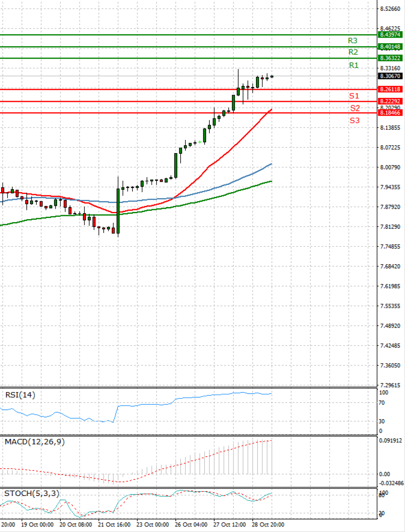Click the 7.36050 price axis value
The width and height of the screenshot is (405, 532).
390,365
